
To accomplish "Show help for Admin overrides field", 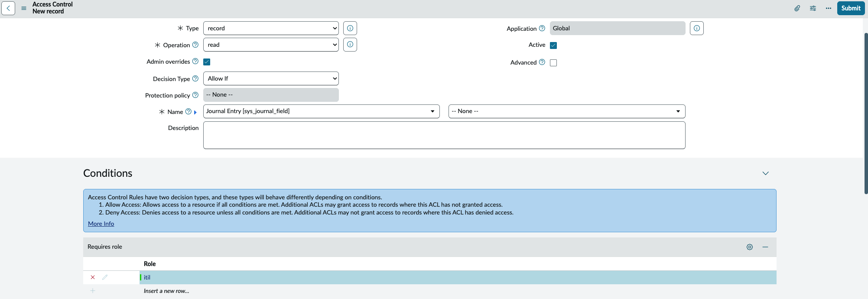I will click(x=195, y=62).
